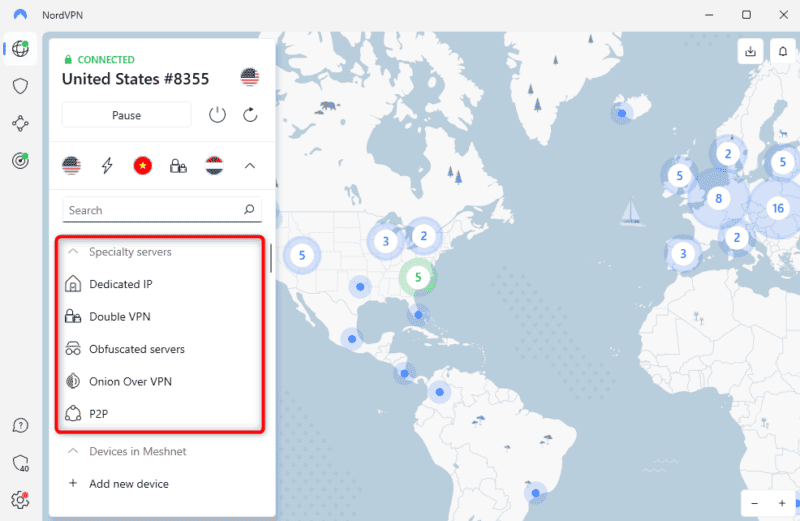Open the Meshnet icon in sidebar
The width and height of the screenshot is (800, 521).
pos(20,123)
